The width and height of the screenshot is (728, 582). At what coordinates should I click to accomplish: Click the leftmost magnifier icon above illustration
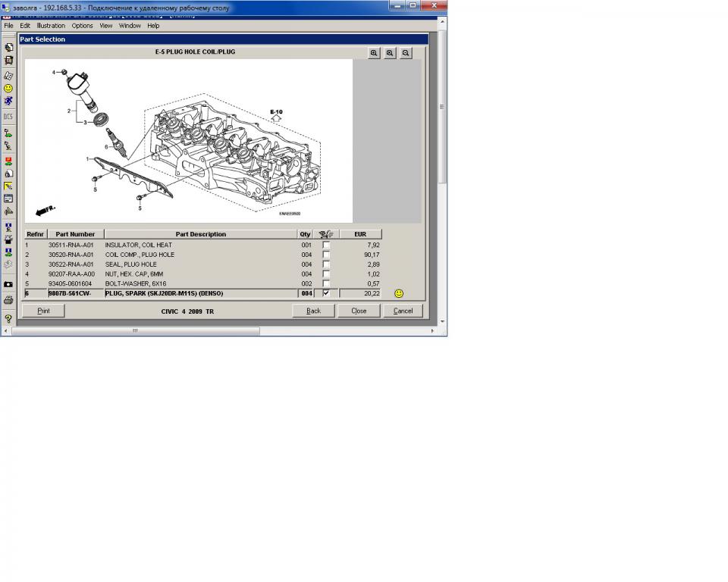coord(374,53)
